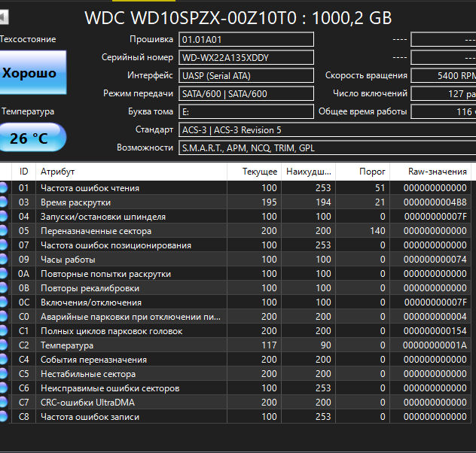Click the Скорость вращения field 5400 RPM

click(x=444, y=75)
